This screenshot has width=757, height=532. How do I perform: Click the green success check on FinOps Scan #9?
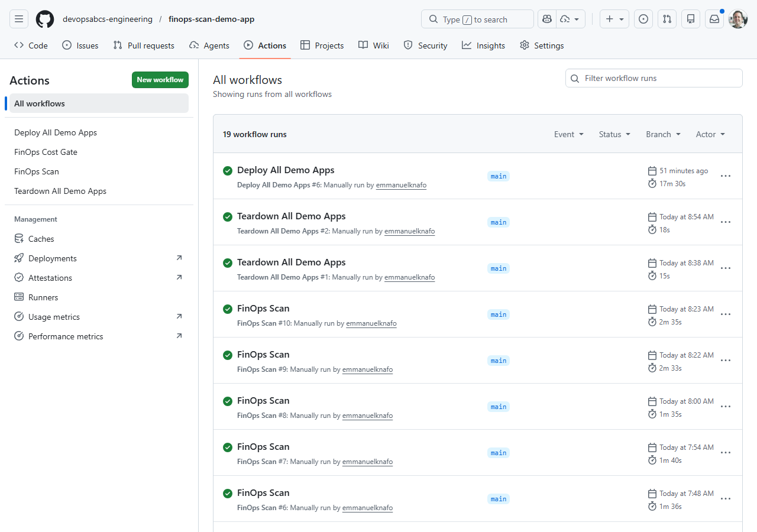point(228,355)
